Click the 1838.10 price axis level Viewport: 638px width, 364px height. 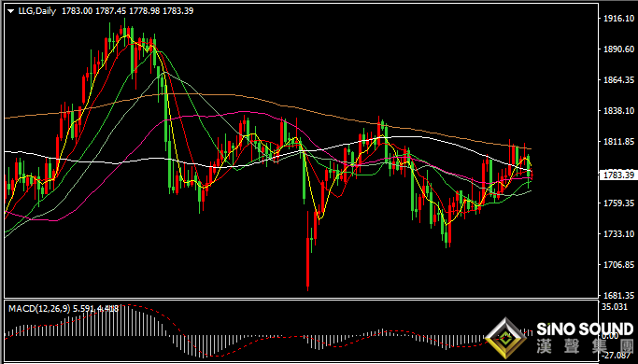(619, 111)
